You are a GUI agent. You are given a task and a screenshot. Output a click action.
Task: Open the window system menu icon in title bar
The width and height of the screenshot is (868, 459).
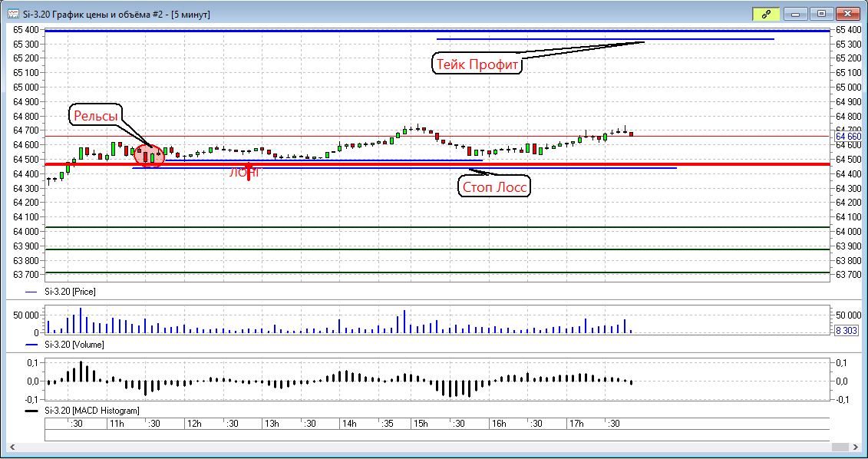click(12, 15)
